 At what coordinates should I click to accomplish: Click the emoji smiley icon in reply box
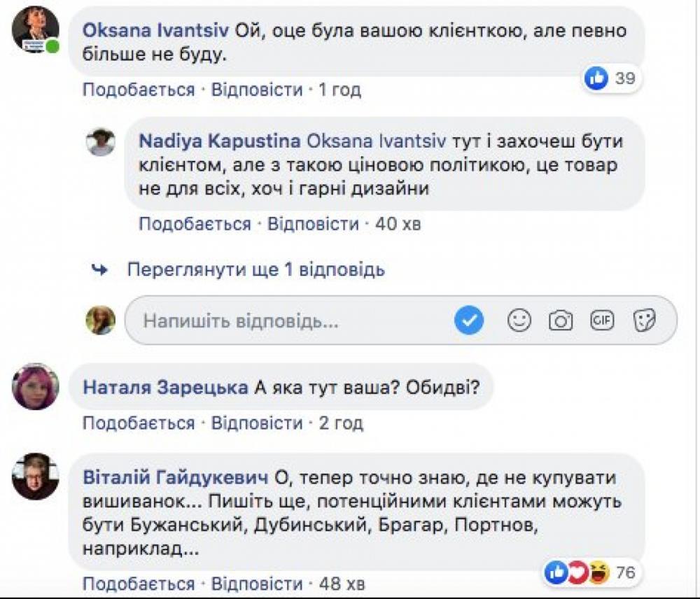coord(519,320)
